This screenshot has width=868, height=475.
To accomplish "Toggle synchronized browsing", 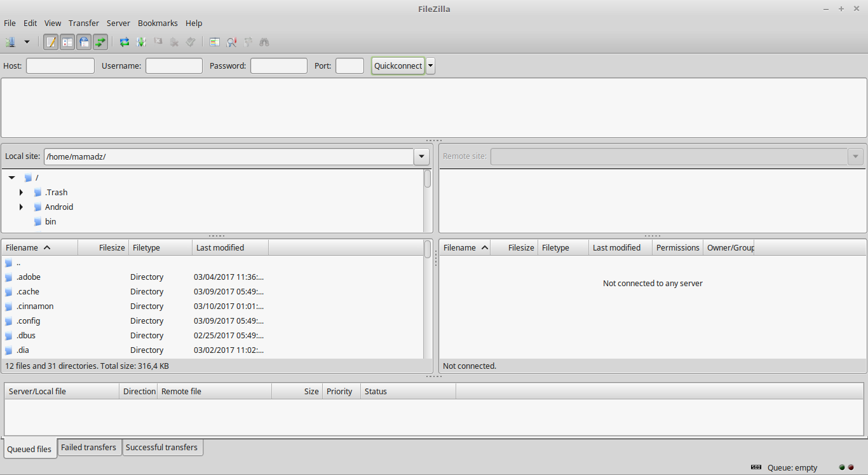I will (248, 42).
